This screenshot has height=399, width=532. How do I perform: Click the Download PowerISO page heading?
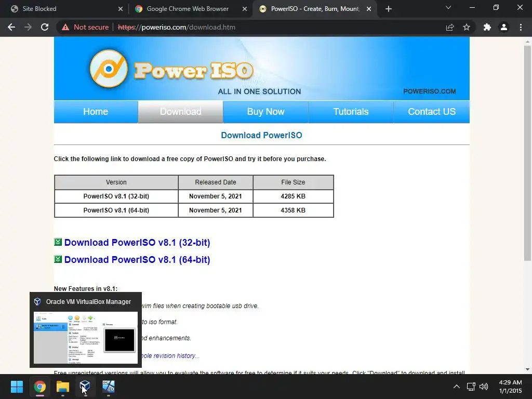pos(262,136)
